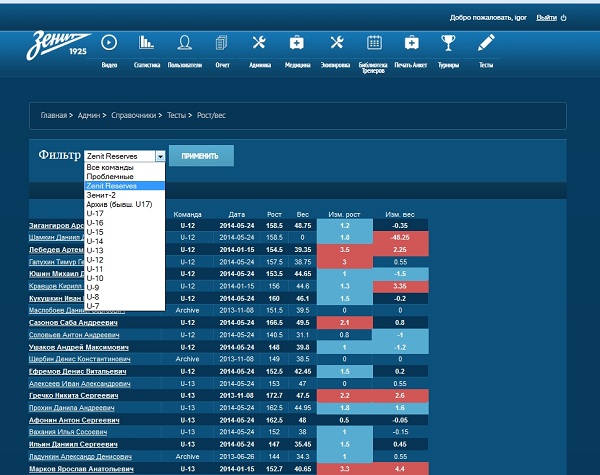This screenshot has width=600, height=475.
Task: Click the Изм. рост column header
Action: point(344,214)
